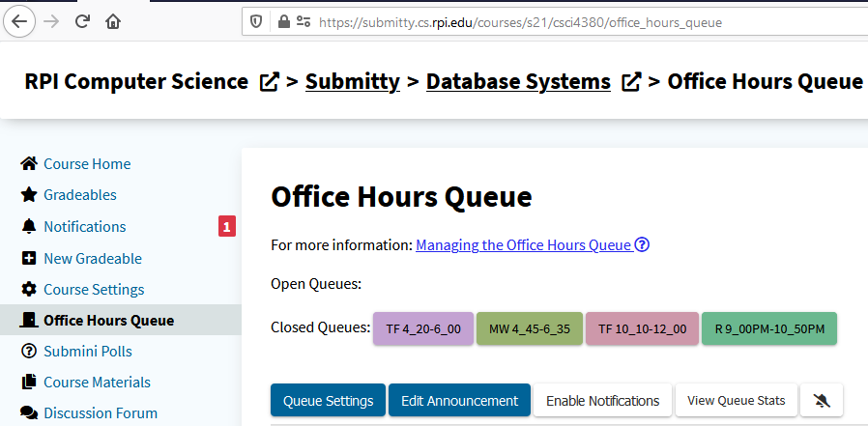The height and width of the screenshot is (426, 868).
Task: Click the Notifications bell icon in sidebar
Action: 28,226
